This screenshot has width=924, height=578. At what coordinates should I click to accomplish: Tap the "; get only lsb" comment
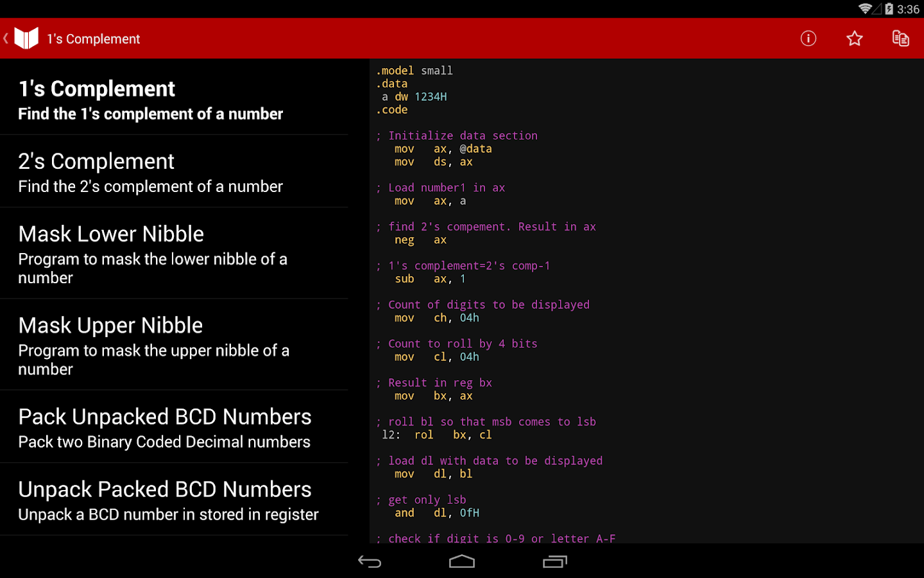click(421, 500)
